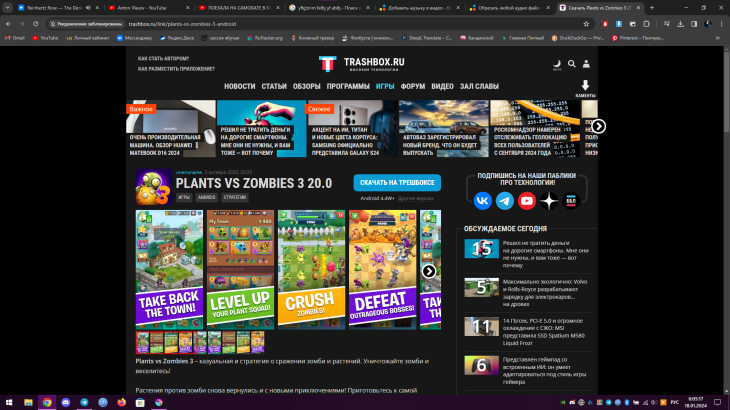Toggle night mode moon icon
This screenshot has height=410, width=730.
click(x=557, y=64)
